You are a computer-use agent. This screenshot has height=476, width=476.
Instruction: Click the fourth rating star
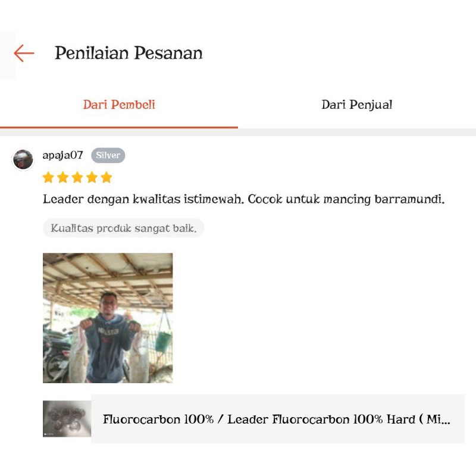point(92,177)
